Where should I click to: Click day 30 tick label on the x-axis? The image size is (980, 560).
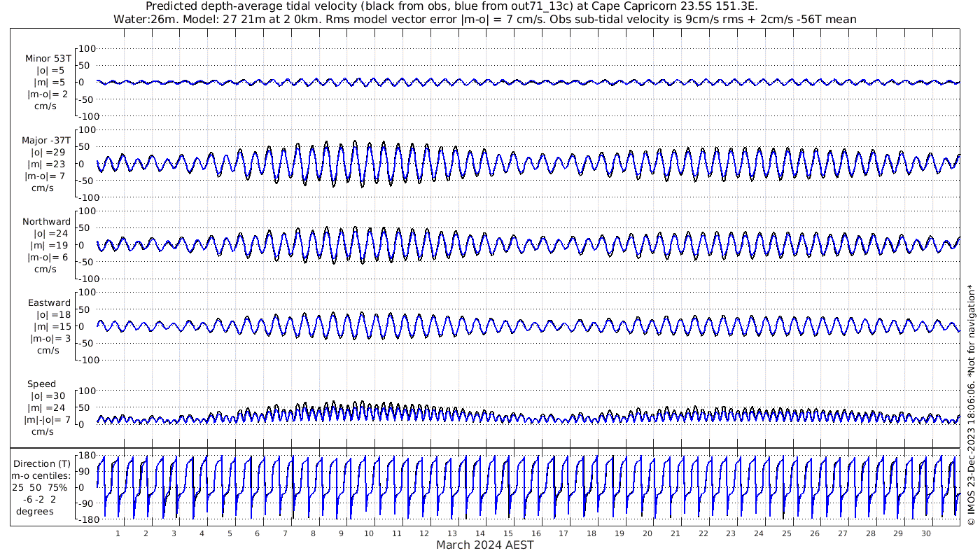pos(925,533)
